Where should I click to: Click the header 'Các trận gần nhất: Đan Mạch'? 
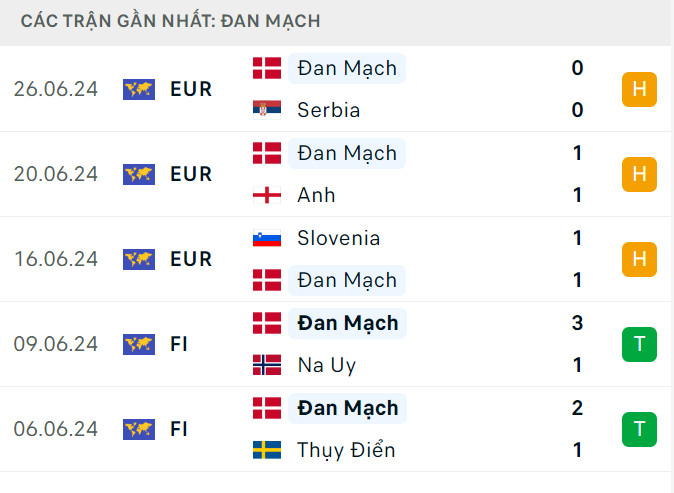pos(170,21)
